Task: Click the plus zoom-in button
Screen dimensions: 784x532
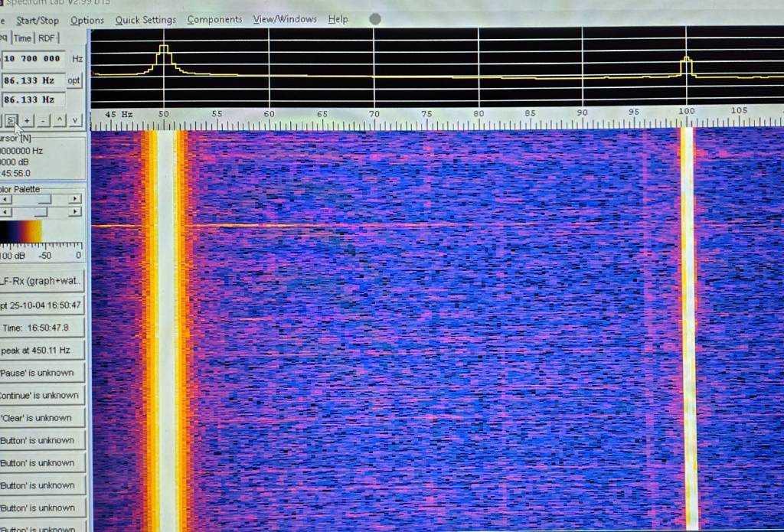Action: tap(27, 120)
